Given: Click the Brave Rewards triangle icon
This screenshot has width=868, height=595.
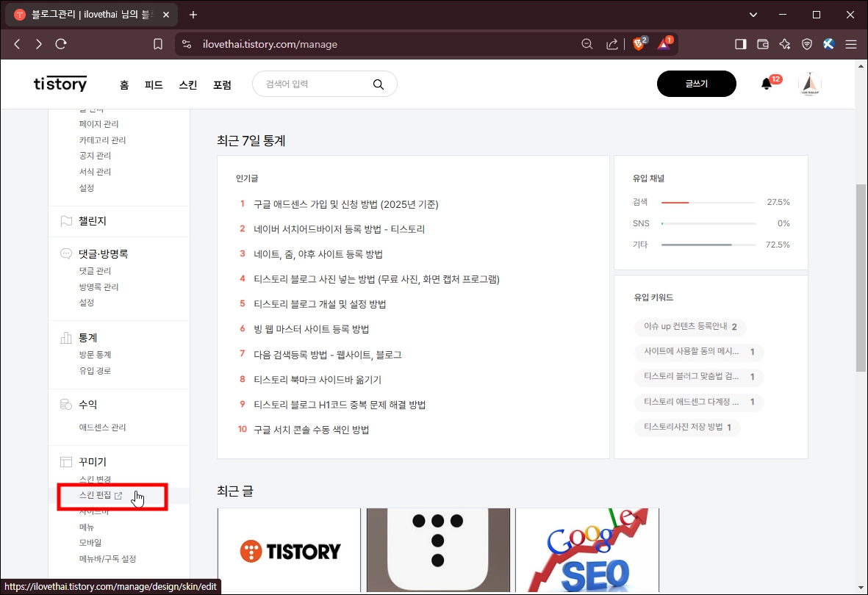Looking at the screenshot, I should tap(662, 43).
